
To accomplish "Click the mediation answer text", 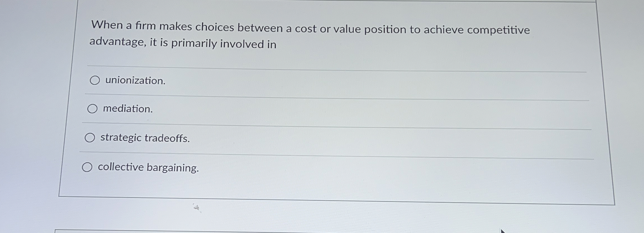I will 127,109.
